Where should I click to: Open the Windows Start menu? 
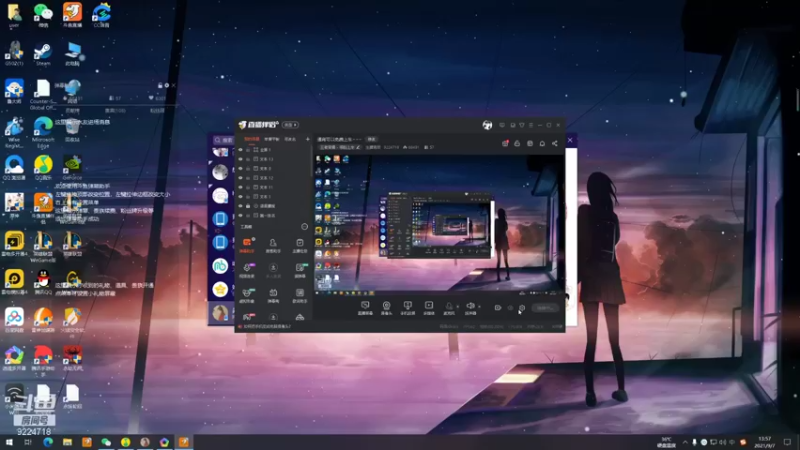coord(9,442)
